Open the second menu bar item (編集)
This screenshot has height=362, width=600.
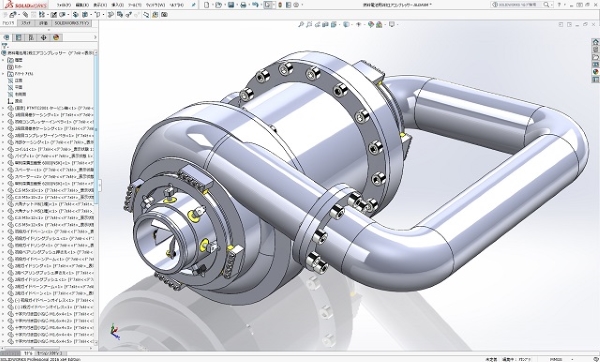(82, 5)
